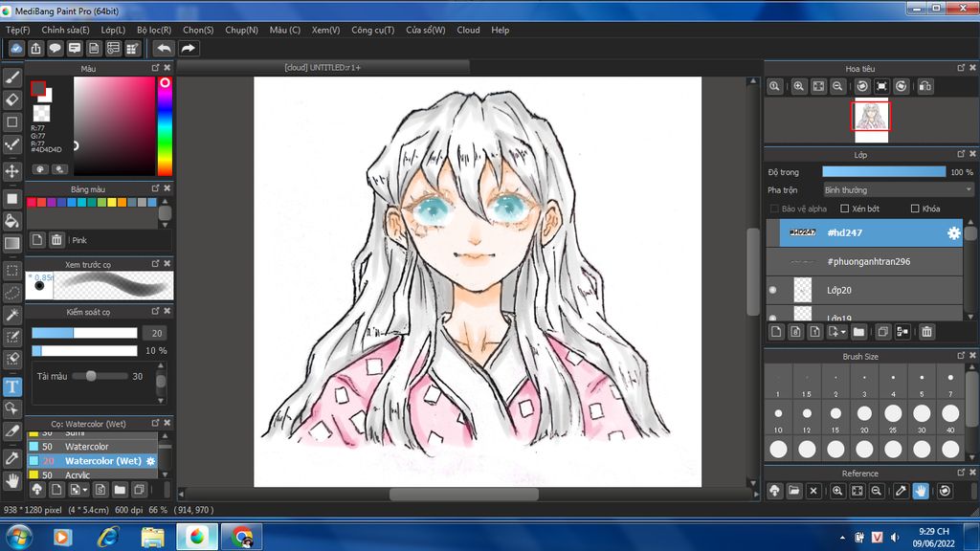Select the Brush tool in left toolbar
980x551 pixels.
[x=12, y=77]
